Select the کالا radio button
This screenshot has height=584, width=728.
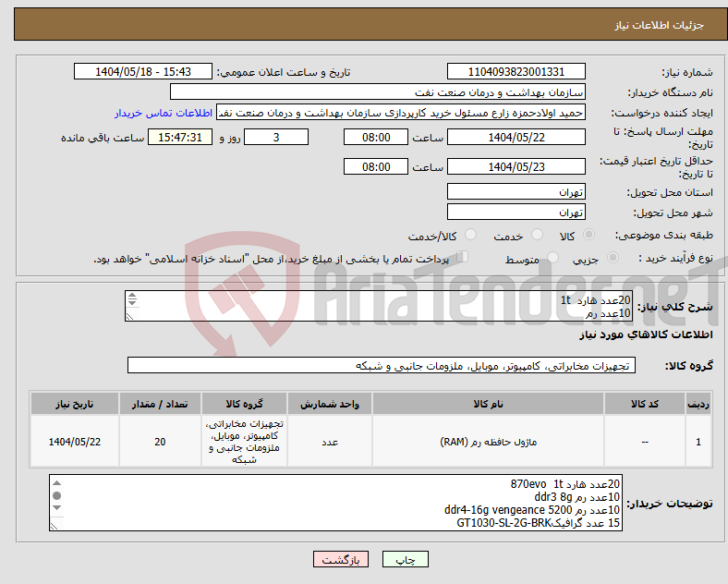(588, 235)
